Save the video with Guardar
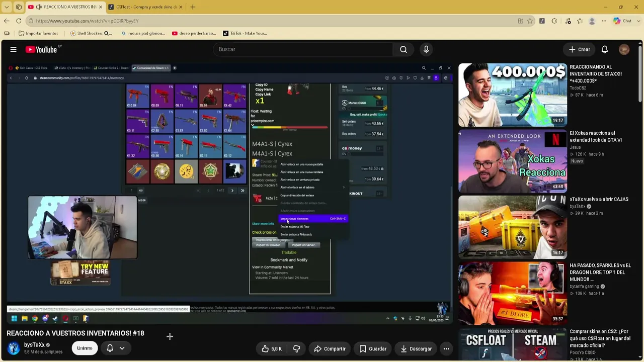The image size is (644, 362). click(373, 348)
